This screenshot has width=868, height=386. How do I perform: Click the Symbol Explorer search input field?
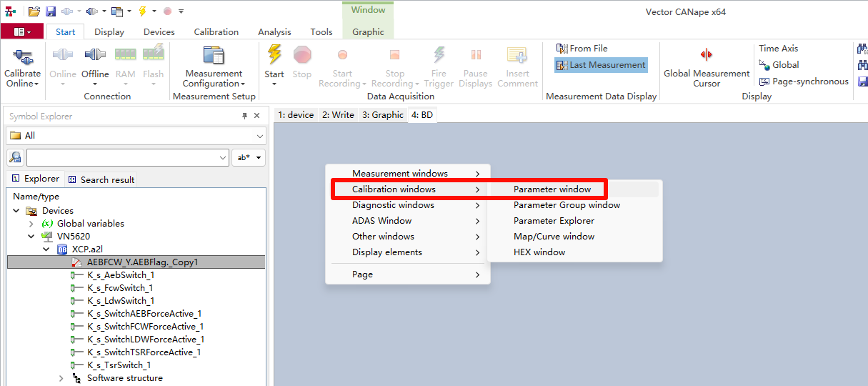coord(121,158)
